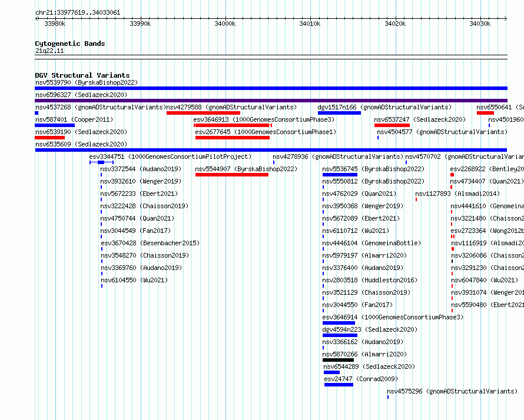Open nsv6104550 (Wu2021) variant
Viewport: 524px width, 420px height.
(x=134, y=280)
